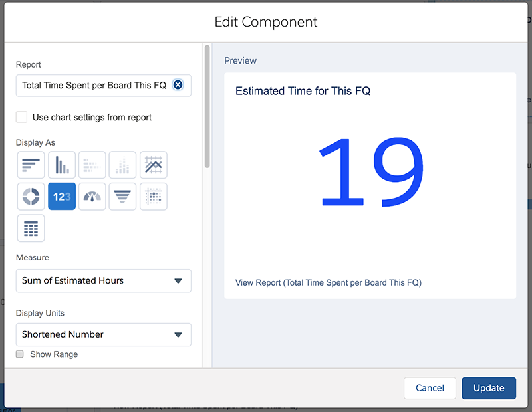The image size is (532, 412).
Task: Select funnel chart display type
Action: pos(123,197)
